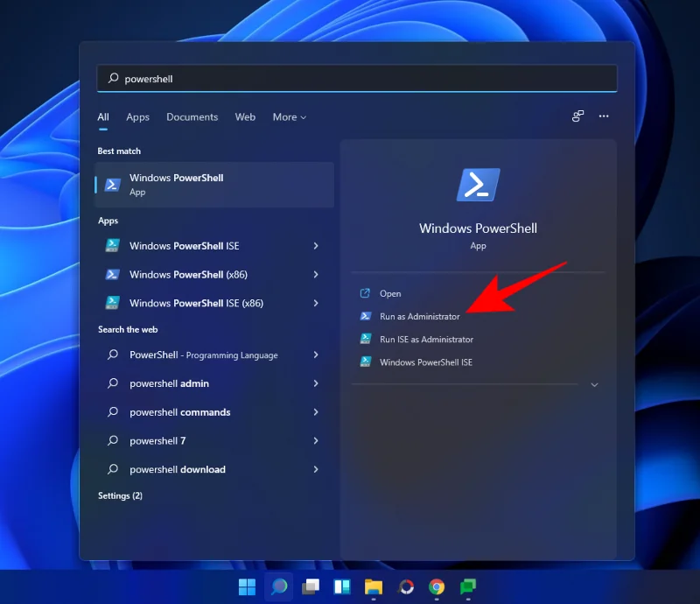Open Chat from the taskbar
The image size is (700, 604).
466,588
